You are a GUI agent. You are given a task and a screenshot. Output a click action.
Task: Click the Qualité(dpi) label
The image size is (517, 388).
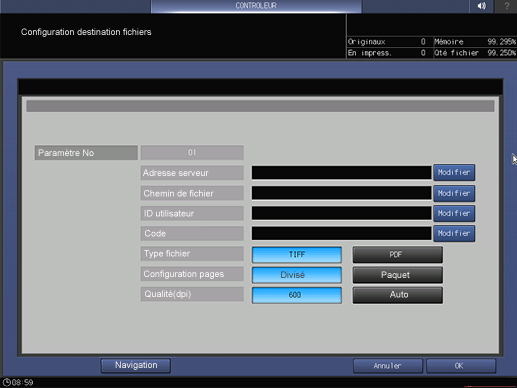pyautogui.click(x=192, y=294)
